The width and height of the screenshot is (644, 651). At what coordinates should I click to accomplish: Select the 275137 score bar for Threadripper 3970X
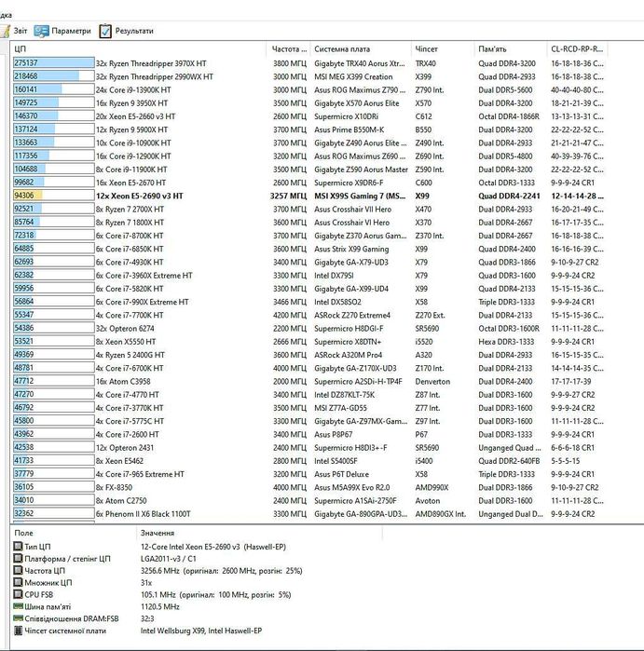(54, 62)
